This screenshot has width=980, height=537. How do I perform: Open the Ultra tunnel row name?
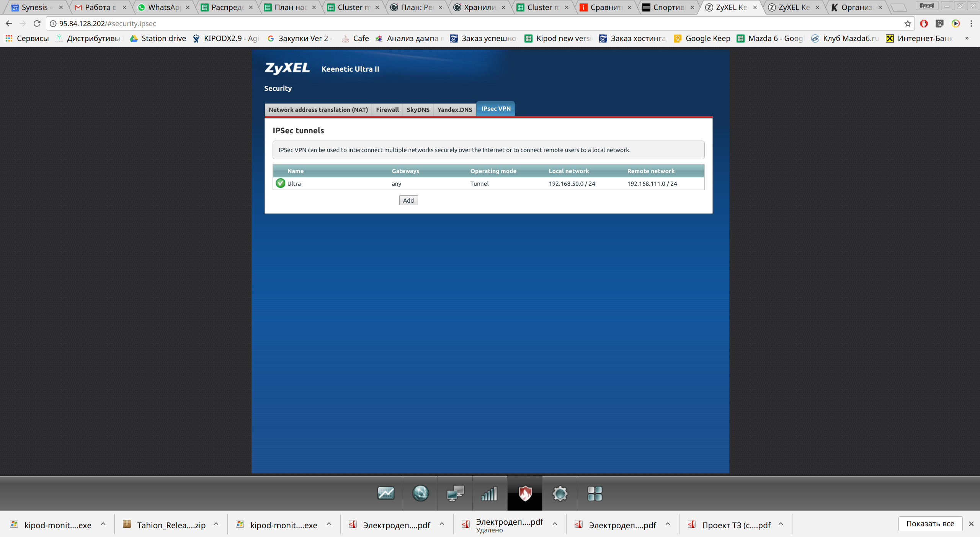pos(294,183)
